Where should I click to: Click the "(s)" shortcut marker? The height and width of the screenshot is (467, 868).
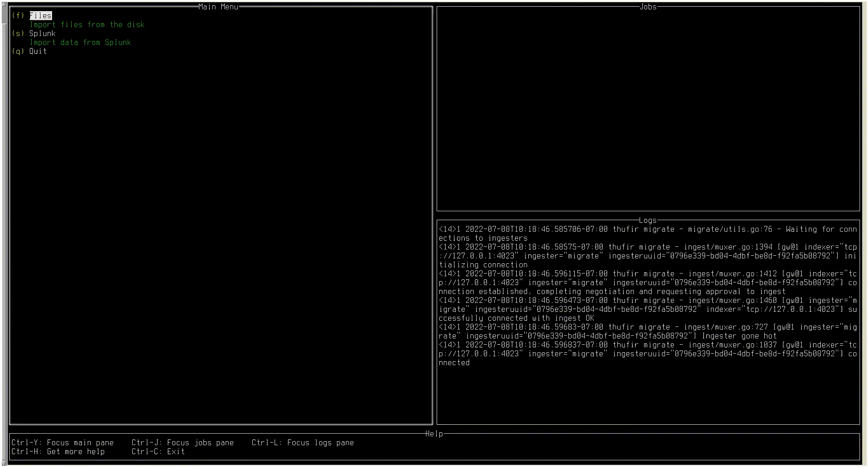tap(18, 33)
